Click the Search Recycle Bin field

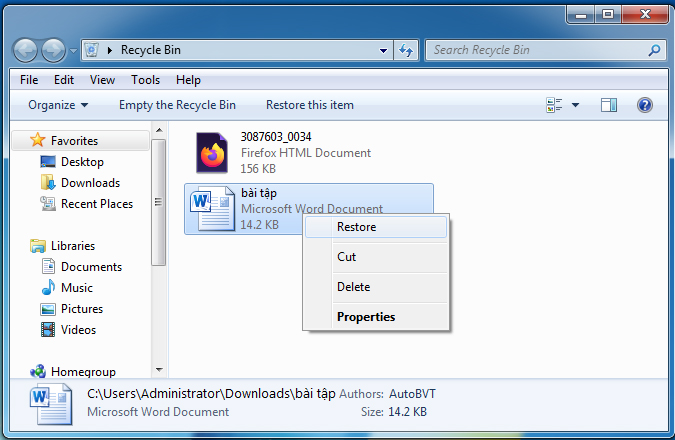pyautogui.click(x=538, y=50)
